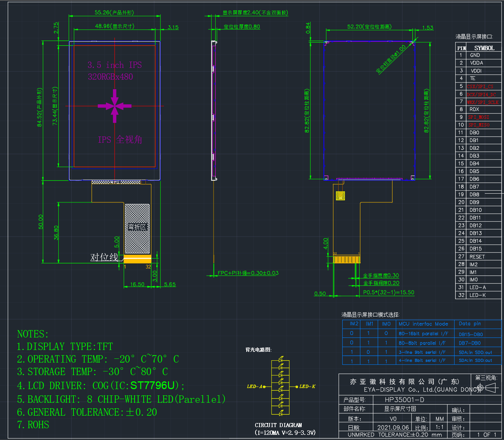
Task: Click the "IPS 全视角" label
Action: pos(120,139)
